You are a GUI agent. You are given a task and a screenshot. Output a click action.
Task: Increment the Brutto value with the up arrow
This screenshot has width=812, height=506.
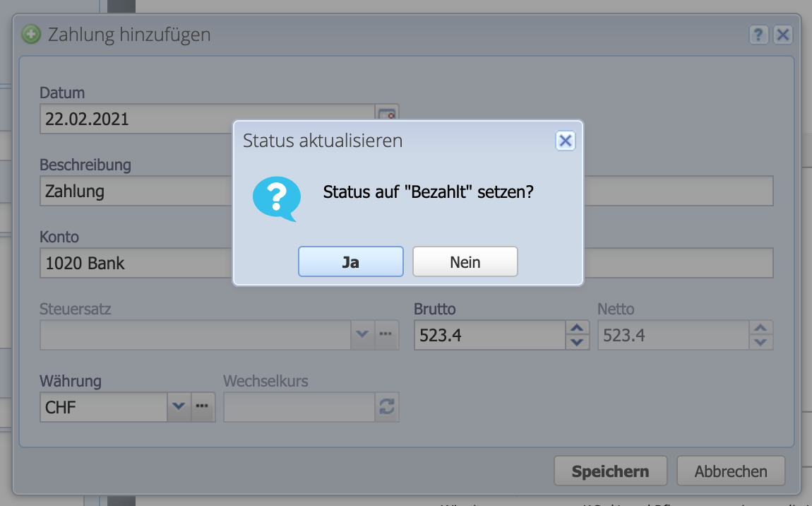[578, 329]
